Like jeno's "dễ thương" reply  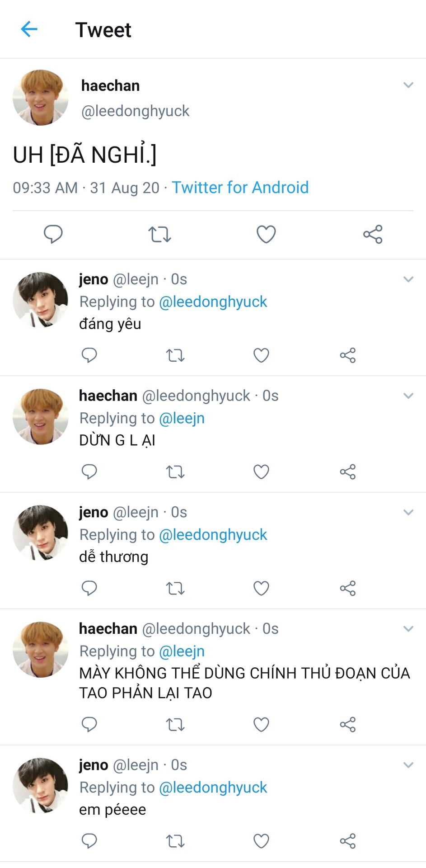[x=261, y=588]
